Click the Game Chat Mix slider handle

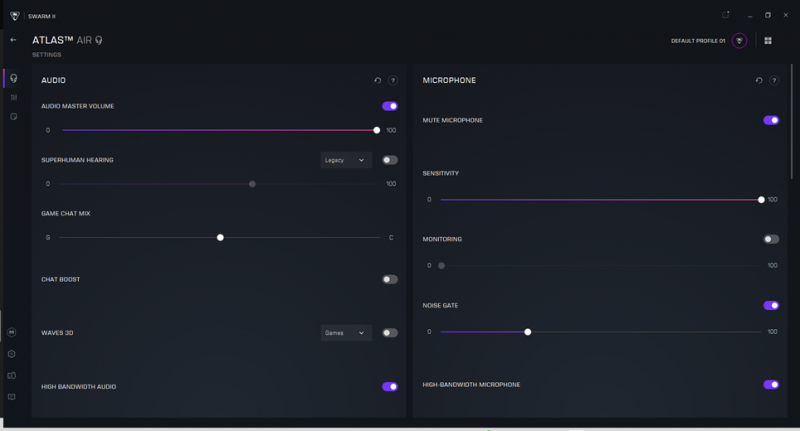(x=220, y=238)
